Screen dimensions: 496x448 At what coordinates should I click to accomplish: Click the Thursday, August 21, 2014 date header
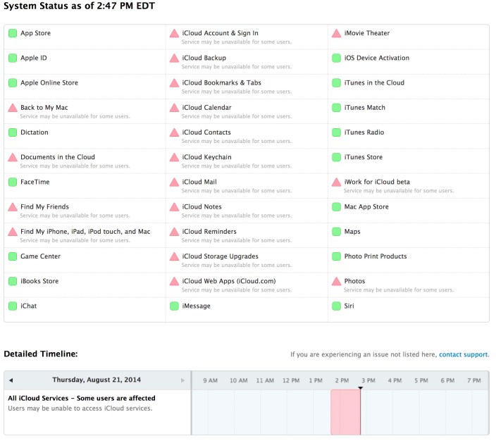97,380
